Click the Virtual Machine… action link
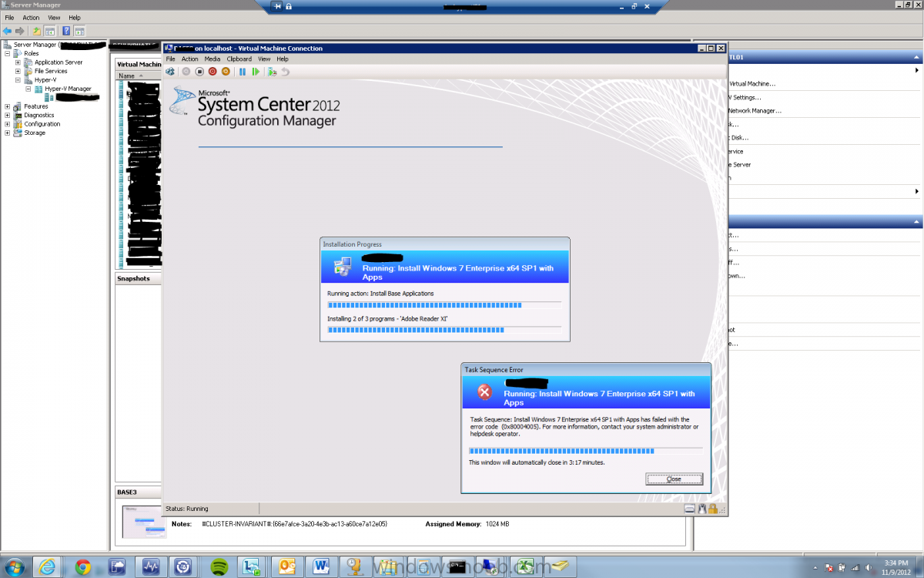 coord(752,83)
